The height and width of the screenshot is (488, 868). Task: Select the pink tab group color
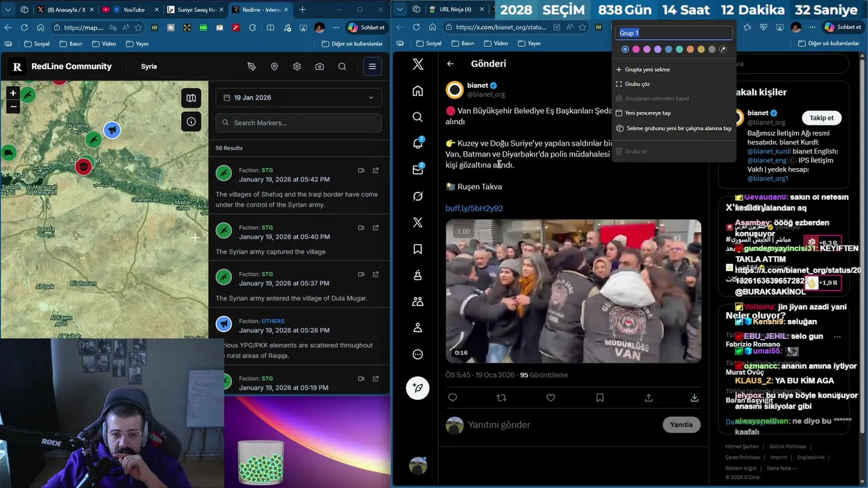(x=636, y=49)
